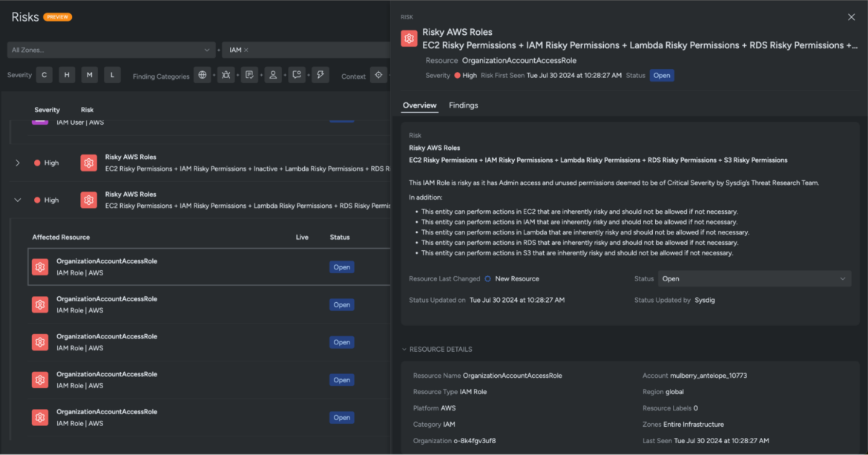Toggle the speech-bubble finding category filter

297,75
